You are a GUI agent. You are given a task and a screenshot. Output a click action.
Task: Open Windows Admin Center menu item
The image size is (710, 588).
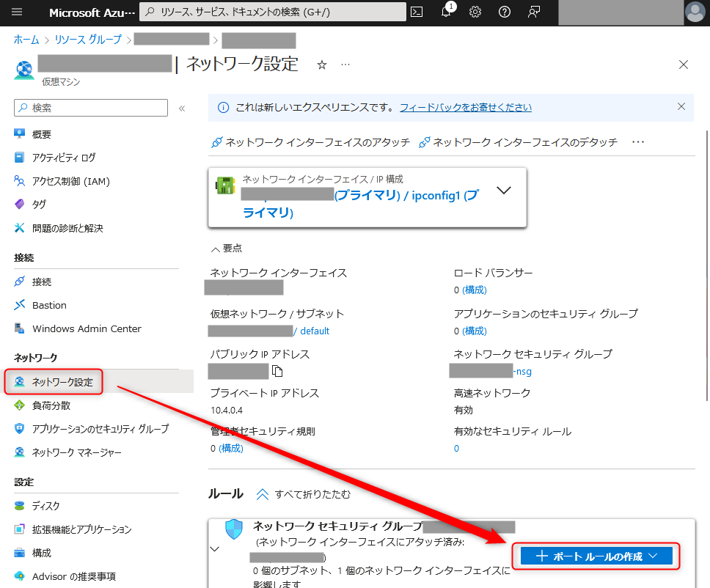point(78,328)
